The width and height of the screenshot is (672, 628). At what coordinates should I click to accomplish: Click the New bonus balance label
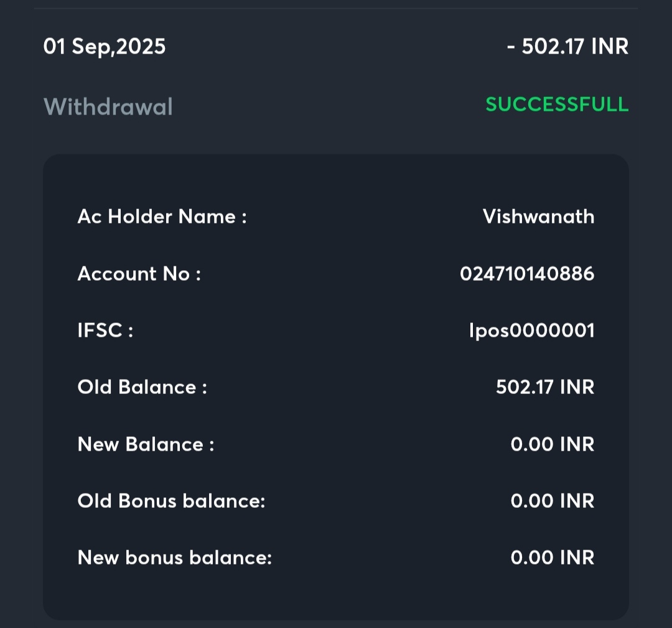175,558
